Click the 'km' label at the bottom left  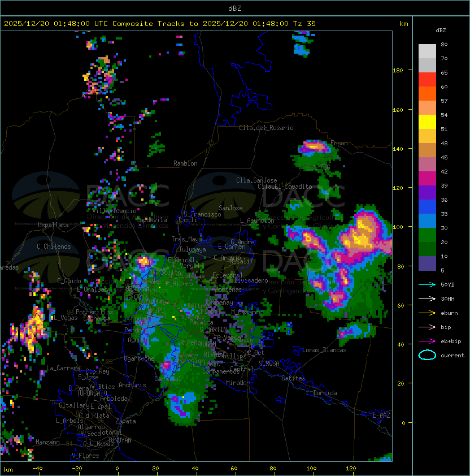[8, 470]
